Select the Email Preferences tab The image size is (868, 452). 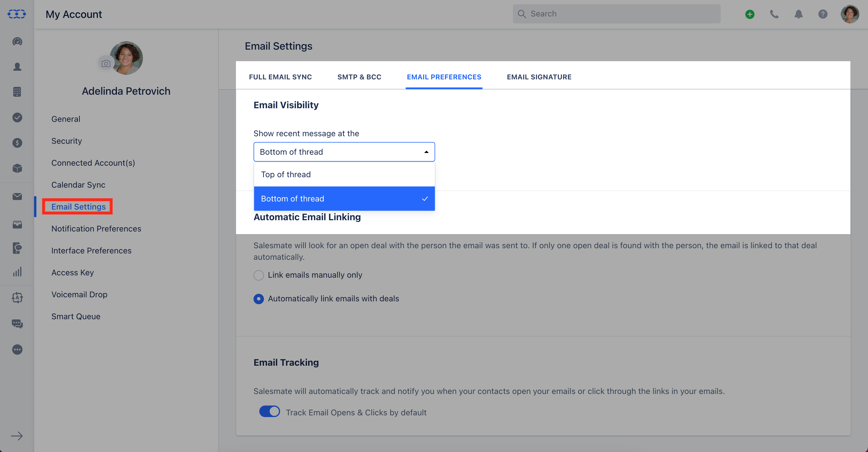444,77
